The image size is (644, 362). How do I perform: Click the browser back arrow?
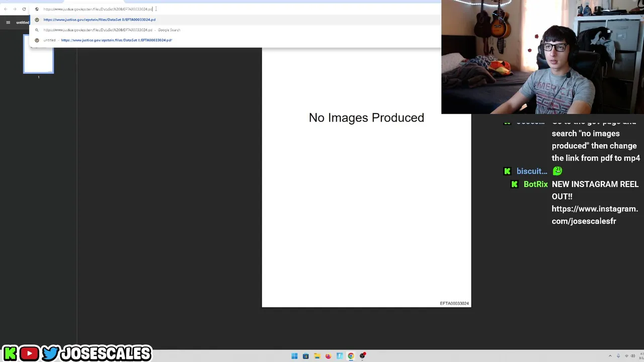6,9
